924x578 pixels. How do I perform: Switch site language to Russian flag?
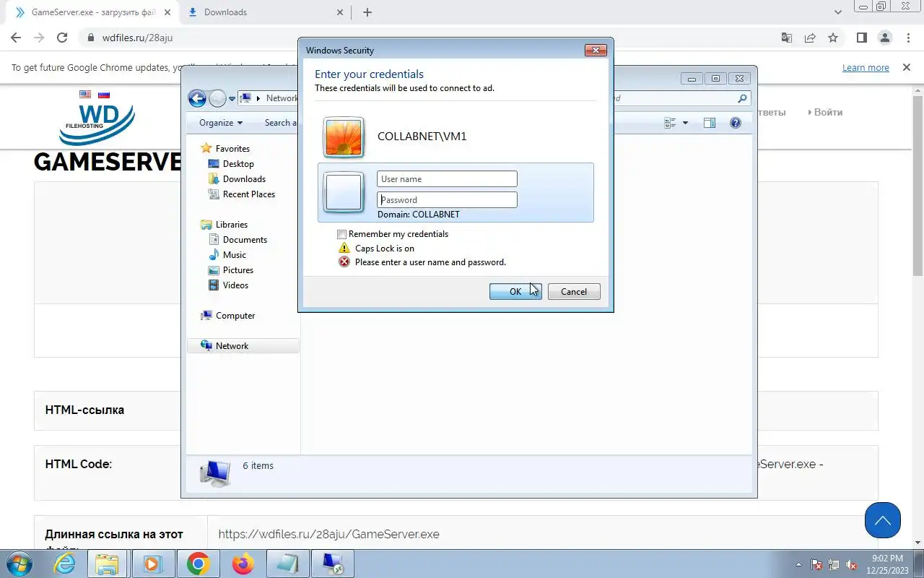[104, 95]
